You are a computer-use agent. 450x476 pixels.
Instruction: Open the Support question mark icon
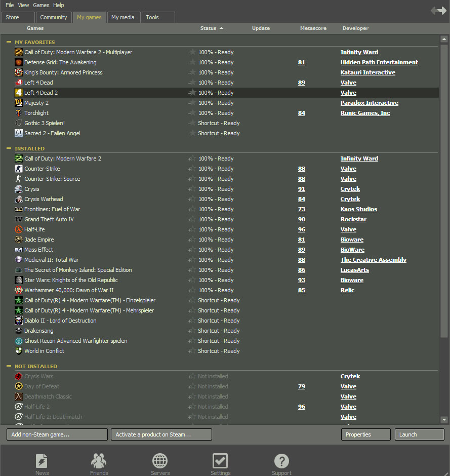tap(281, 461)
